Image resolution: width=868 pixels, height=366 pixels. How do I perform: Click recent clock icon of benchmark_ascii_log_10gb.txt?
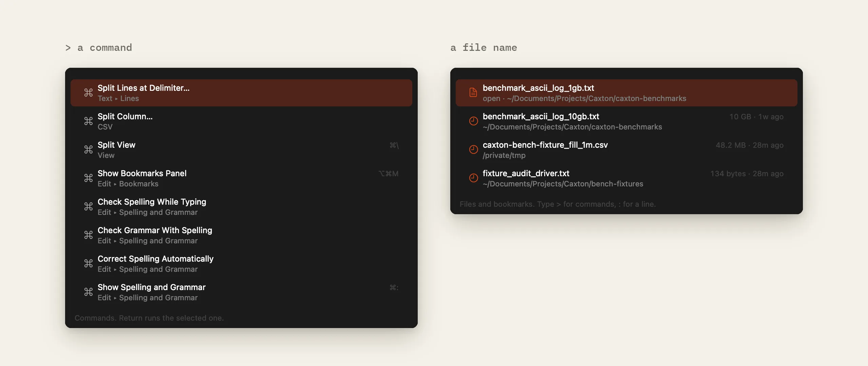[x=474, y=121]
